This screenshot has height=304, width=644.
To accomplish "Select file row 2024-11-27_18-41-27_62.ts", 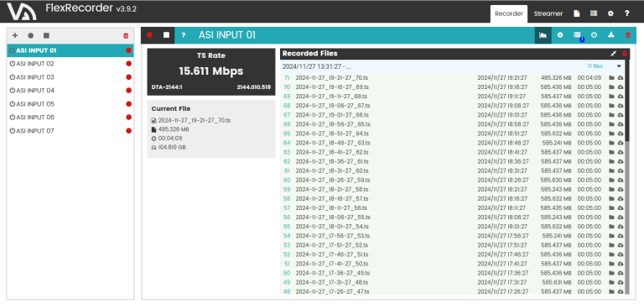I will 452,152.
